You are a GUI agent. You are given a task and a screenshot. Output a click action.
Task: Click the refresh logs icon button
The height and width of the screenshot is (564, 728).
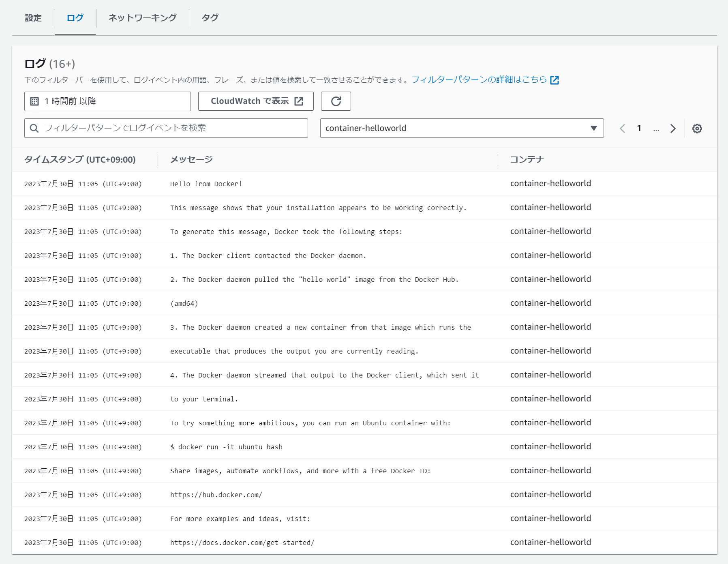point(336,101)
